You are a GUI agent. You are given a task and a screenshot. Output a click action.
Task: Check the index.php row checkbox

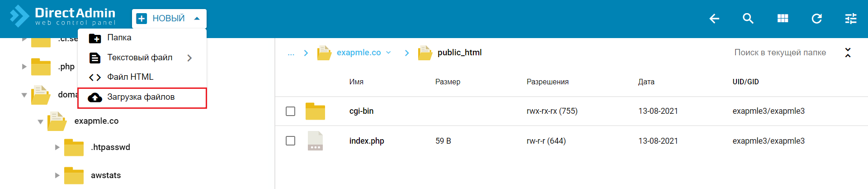point(291,141)
